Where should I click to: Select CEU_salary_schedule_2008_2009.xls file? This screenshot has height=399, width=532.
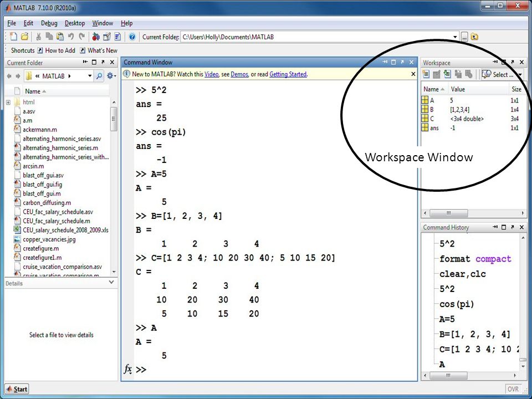tap(65, 230)
